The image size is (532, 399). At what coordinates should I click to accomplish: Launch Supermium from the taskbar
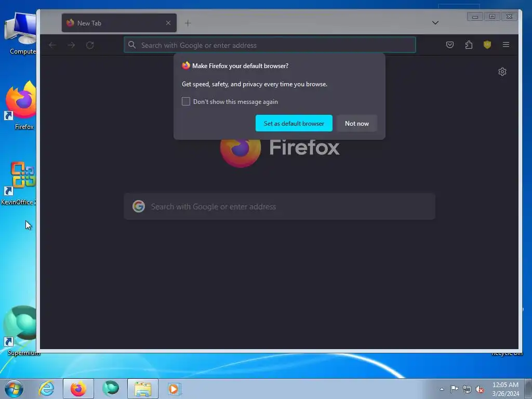[x=111, y=389]
